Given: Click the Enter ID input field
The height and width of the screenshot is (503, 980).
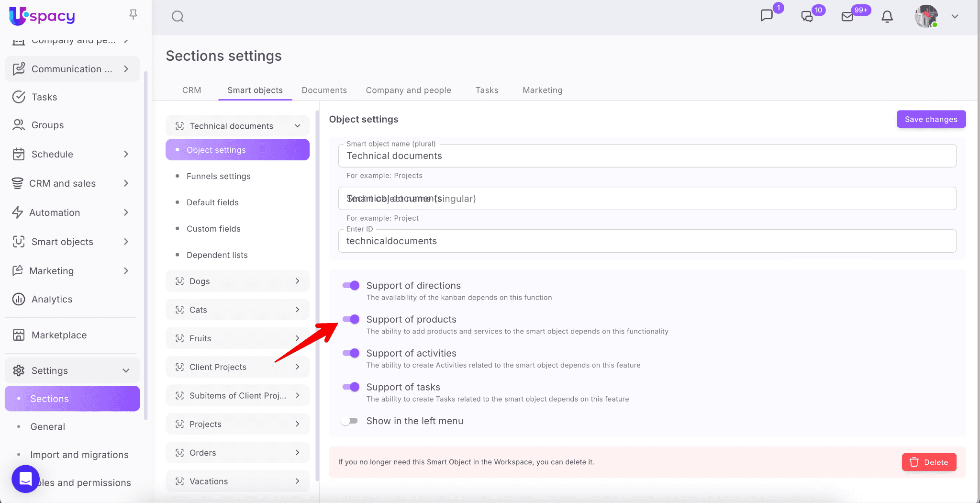Looking at the screenshot, I should pyautogui.click(x=647, y=241).
